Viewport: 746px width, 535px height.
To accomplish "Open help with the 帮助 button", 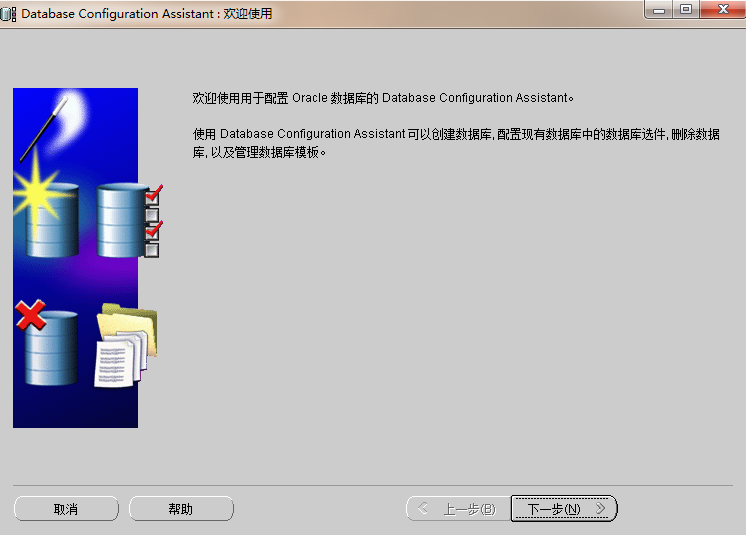I will (x=181, y=509).
